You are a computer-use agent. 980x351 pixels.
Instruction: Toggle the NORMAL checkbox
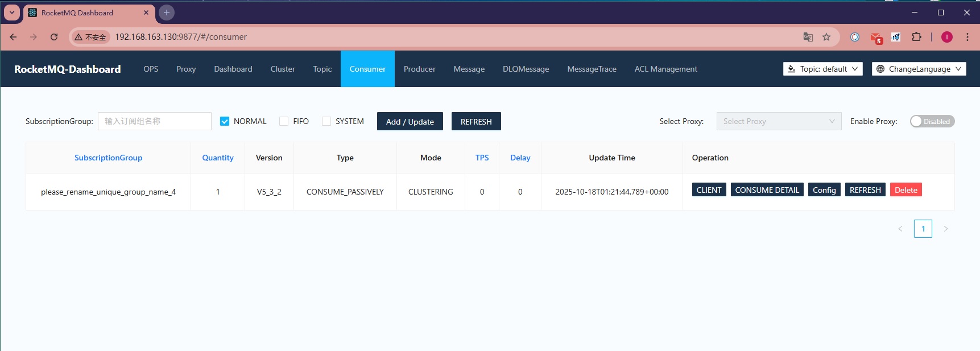coord(225,121)
